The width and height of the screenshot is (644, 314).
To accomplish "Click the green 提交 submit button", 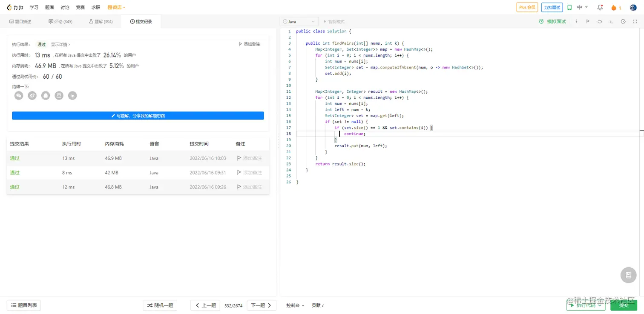I will pyautogui.click(x=624, y=305).
